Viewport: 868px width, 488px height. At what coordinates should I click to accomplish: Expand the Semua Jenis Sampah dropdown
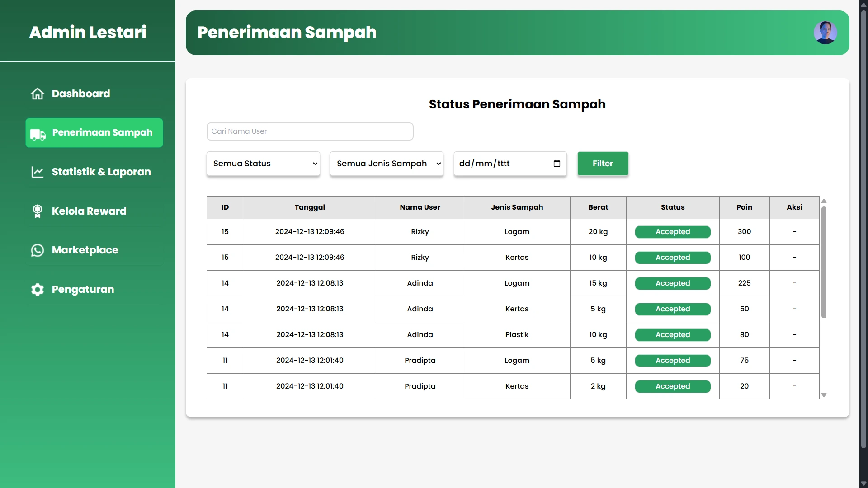click(x=387, y=164)
